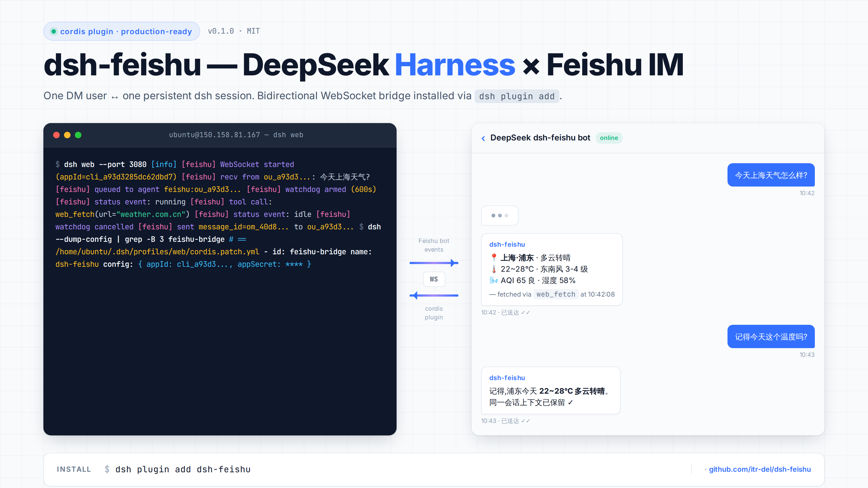Click the cordis.patch.yml path in terminal

[x=157, y=252]
